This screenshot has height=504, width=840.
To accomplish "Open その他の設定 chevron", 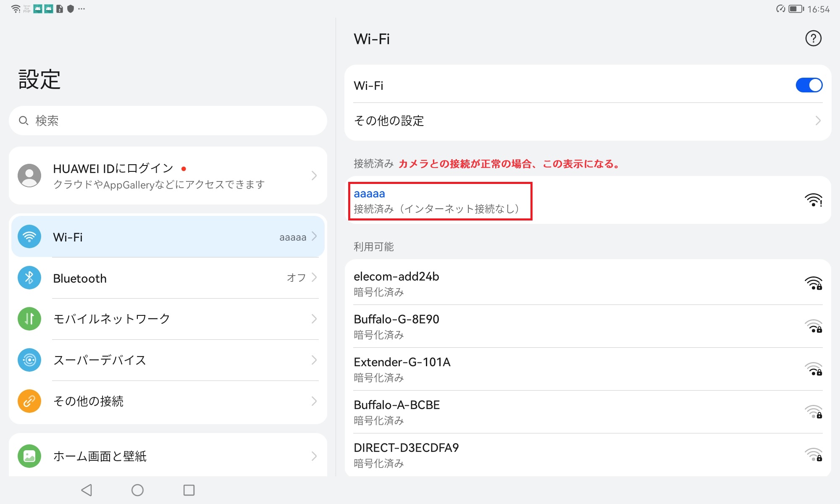I will [818, 121].
